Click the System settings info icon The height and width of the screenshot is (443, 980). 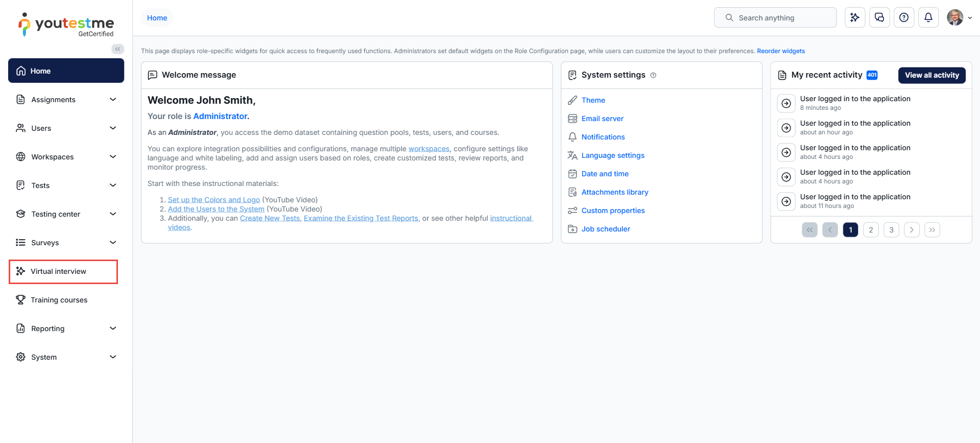click(653, 75)
